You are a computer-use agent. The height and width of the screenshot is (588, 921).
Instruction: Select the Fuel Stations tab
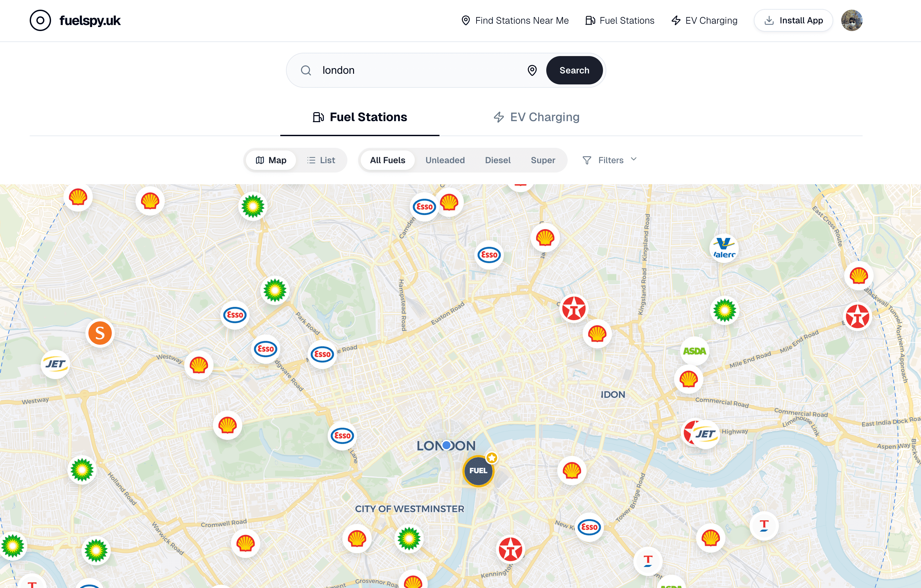(x=360, y=117)
